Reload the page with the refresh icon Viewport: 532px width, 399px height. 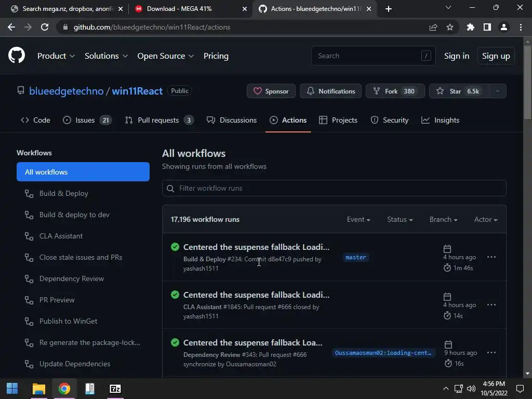pos(45,27)
